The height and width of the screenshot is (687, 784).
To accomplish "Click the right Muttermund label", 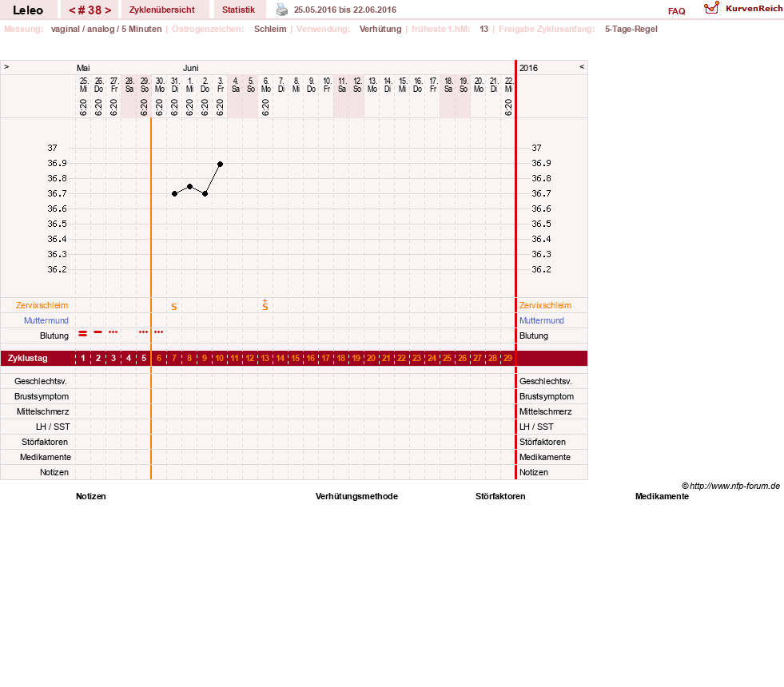I will [542, 320].
